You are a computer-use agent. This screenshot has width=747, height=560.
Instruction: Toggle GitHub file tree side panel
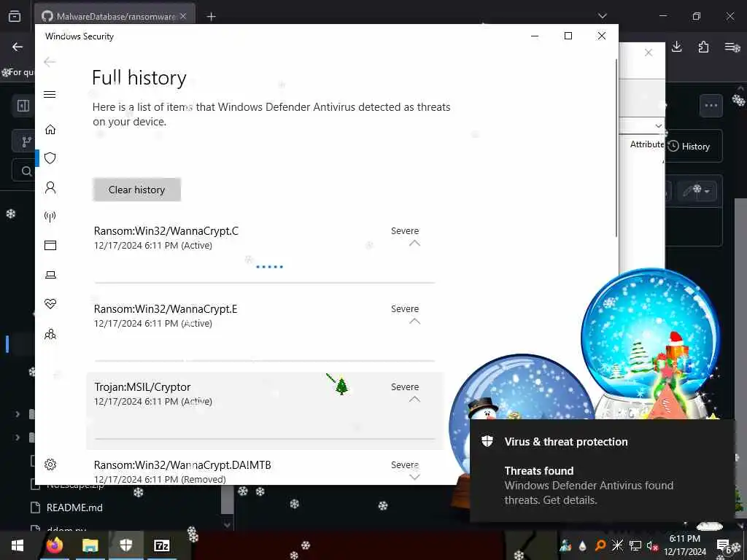coord(23,105)
